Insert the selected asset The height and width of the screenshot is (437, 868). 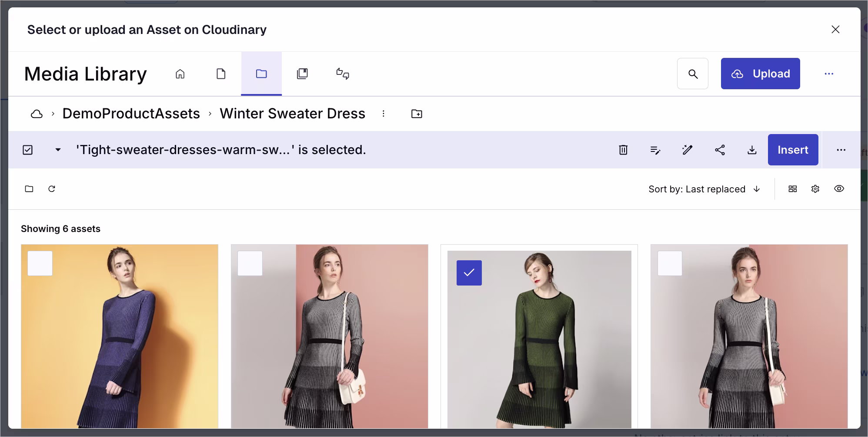[793, 150]
